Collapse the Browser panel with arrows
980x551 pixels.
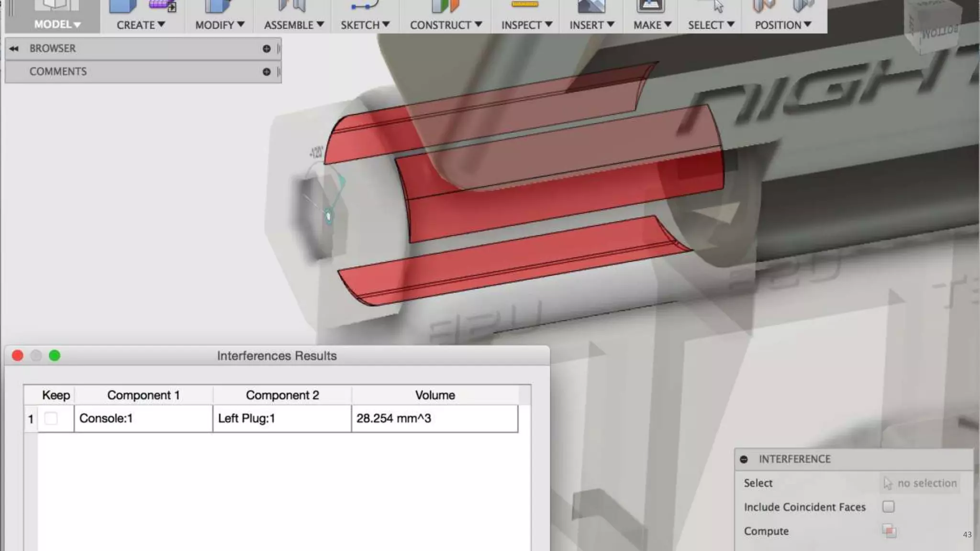[x=14, y=49]
